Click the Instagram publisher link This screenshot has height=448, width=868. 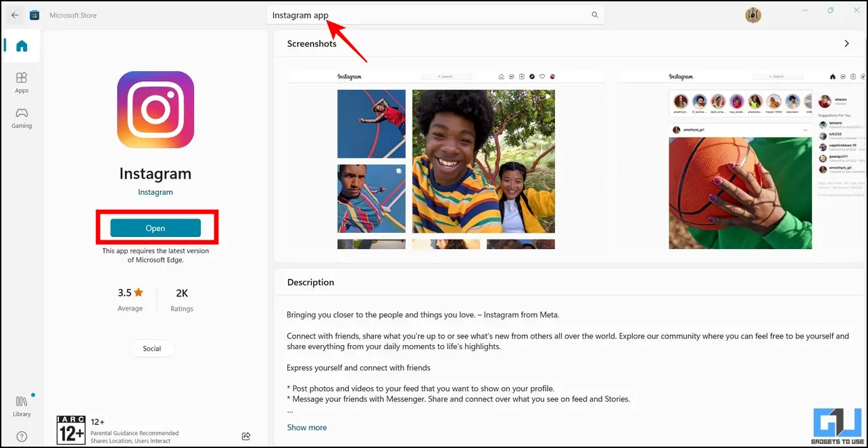155,192
